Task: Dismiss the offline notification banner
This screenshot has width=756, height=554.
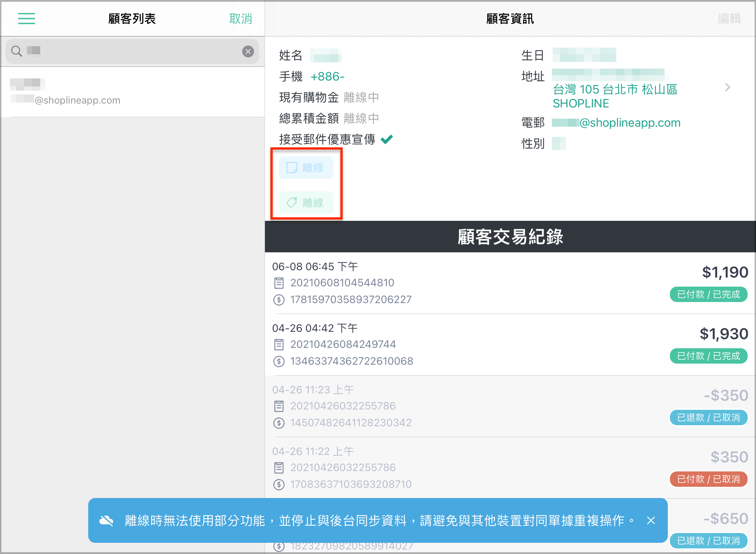Action: coord(651,521)
